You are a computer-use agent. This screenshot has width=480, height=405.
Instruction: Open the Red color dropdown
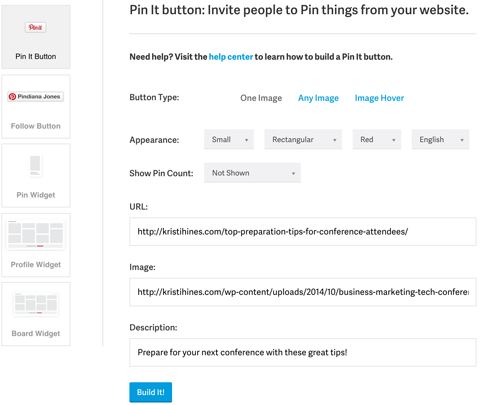(x=377, y=139)
